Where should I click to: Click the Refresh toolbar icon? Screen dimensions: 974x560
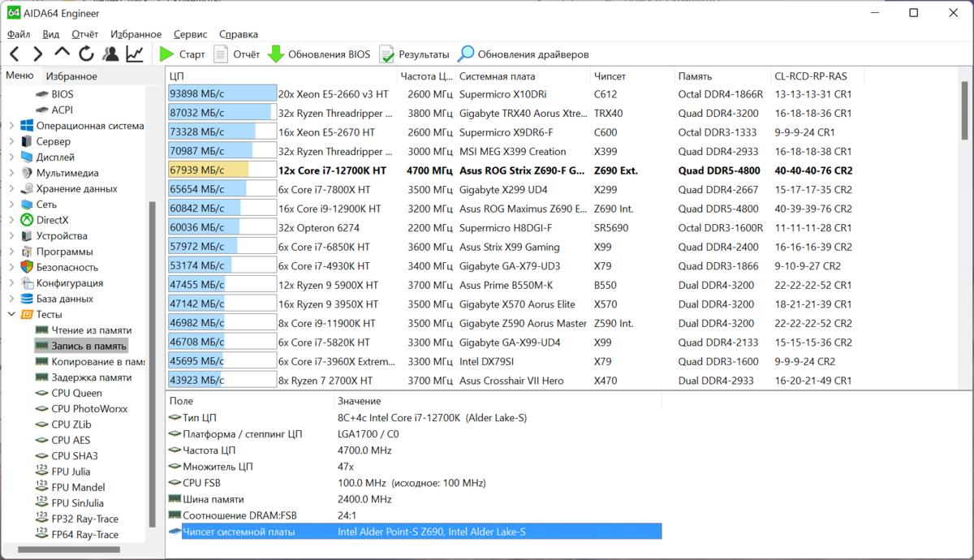pyautogui.click(x=86, y=54)
